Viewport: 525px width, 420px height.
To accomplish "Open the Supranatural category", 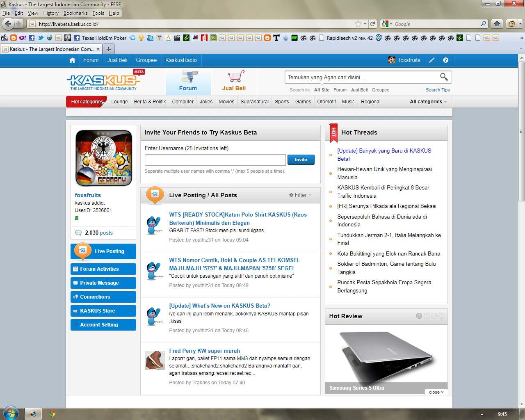I will (254, 102).
